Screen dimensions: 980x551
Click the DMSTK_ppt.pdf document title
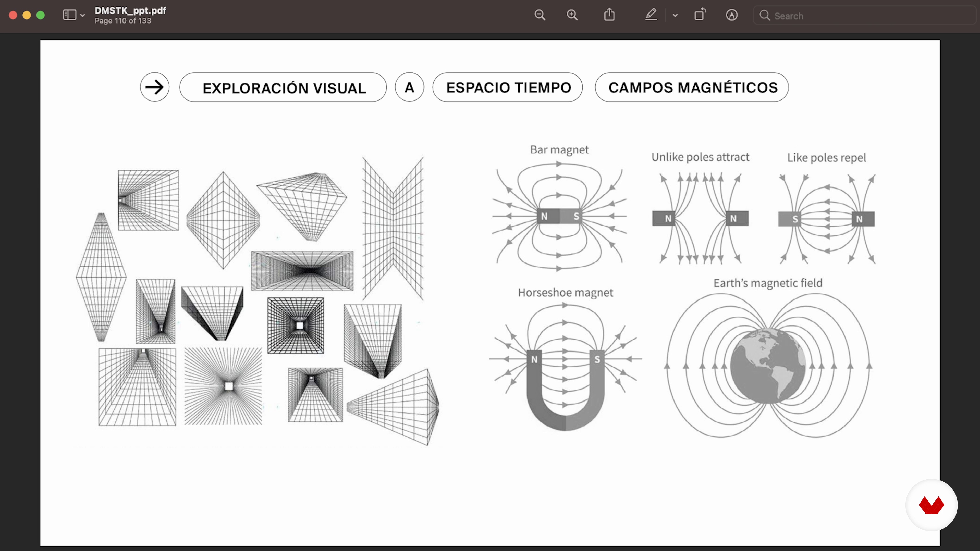(x=130, y=11)
